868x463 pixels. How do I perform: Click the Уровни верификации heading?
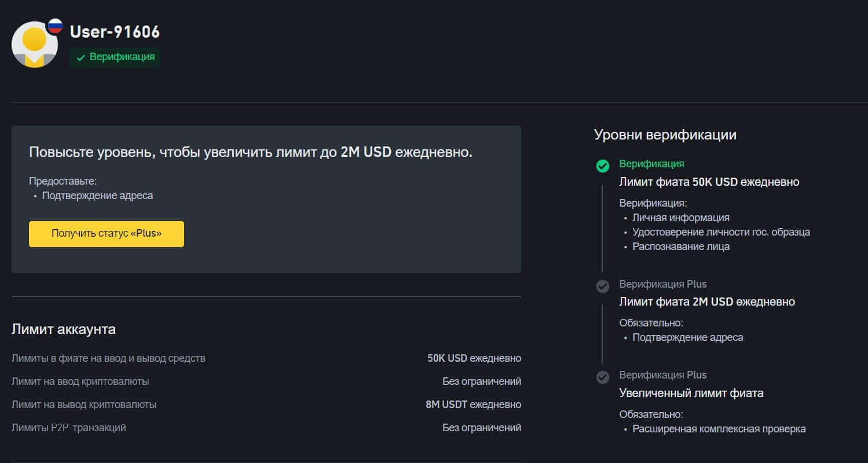[x=665, y=135]
